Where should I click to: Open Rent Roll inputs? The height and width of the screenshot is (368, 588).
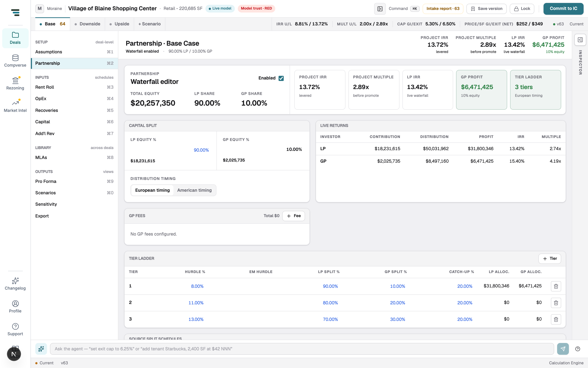coord(74,87)
